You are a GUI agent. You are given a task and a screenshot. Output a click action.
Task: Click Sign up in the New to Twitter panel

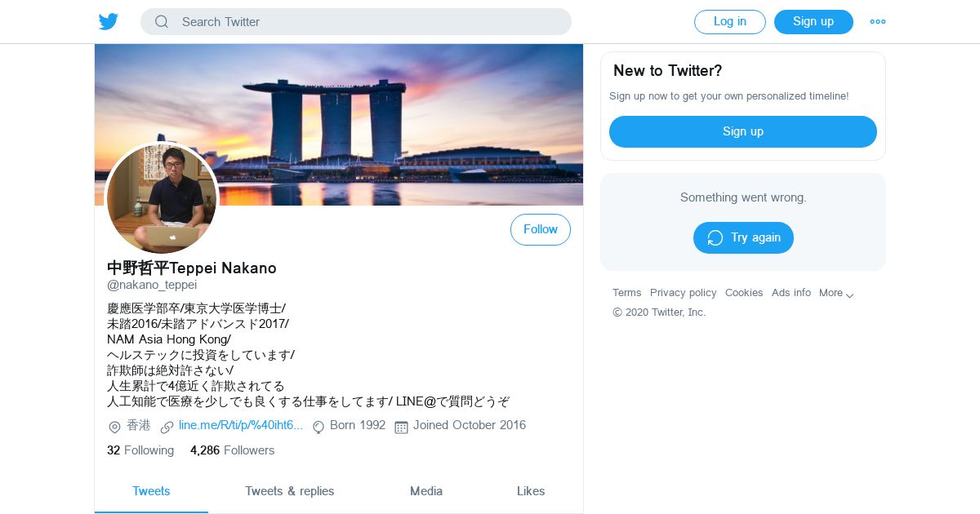(x=743, y=131)
